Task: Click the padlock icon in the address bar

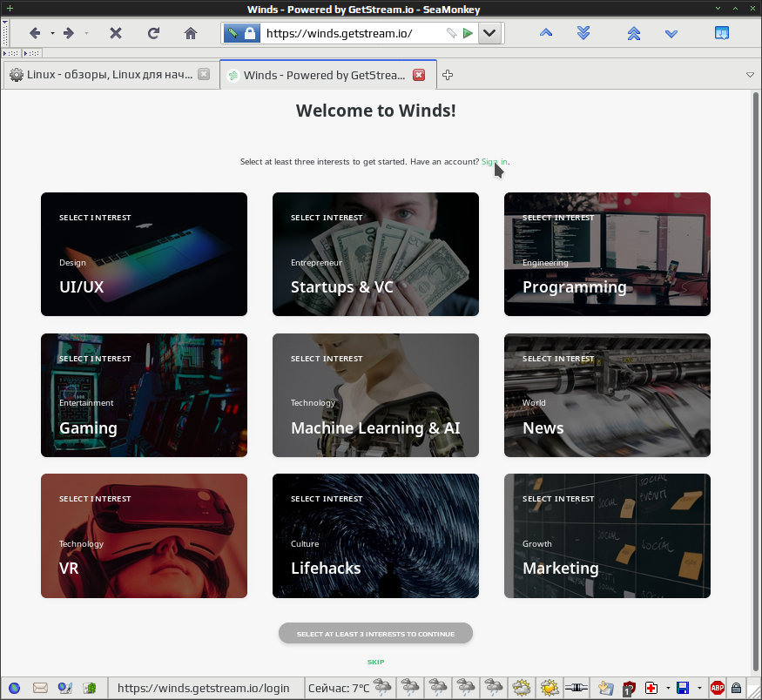Action: [x=250, y=33]
